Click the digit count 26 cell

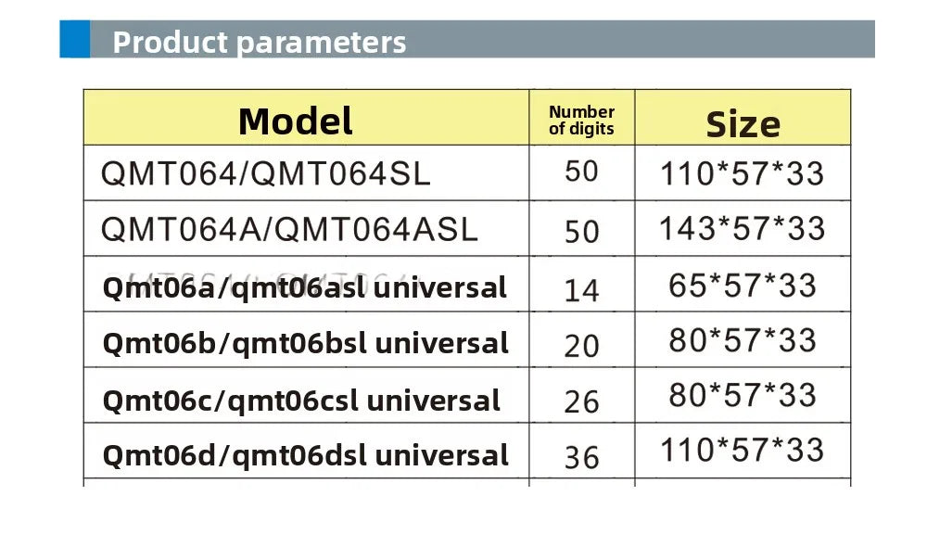[x=582, y=395]
